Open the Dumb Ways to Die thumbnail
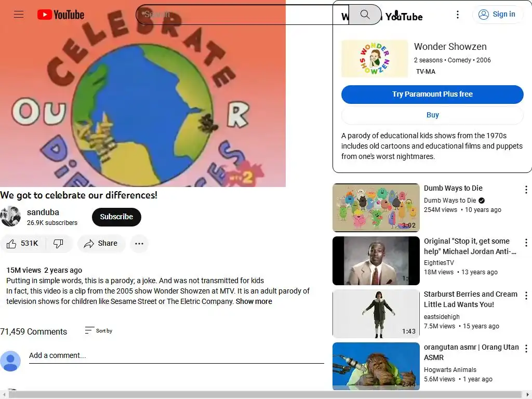Viewport: 532px width, 399px height. point(376,208)
